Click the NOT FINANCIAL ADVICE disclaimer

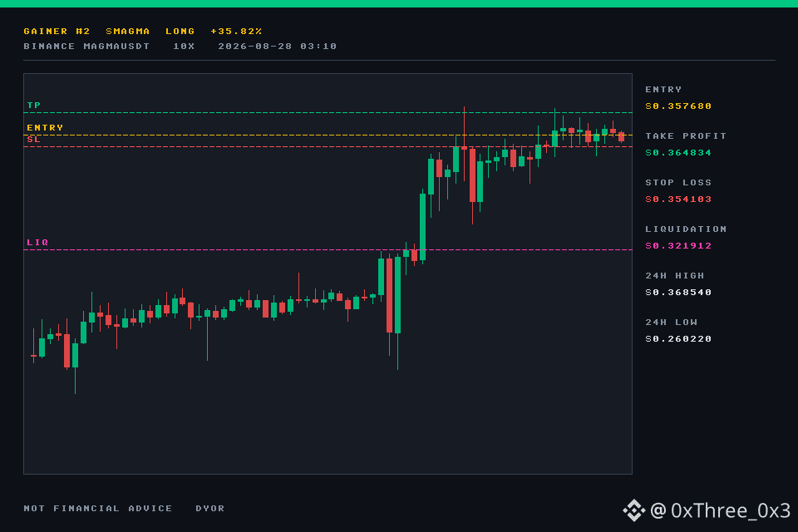pos(98,509)
